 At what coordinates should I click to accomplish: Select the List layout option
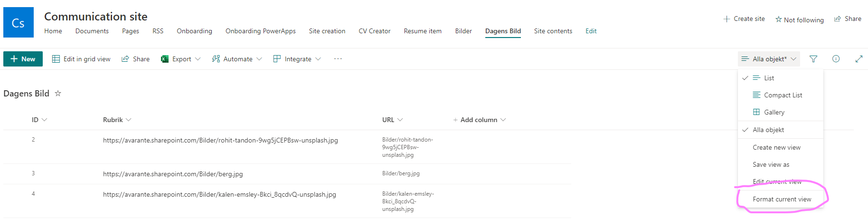[769, 78]
